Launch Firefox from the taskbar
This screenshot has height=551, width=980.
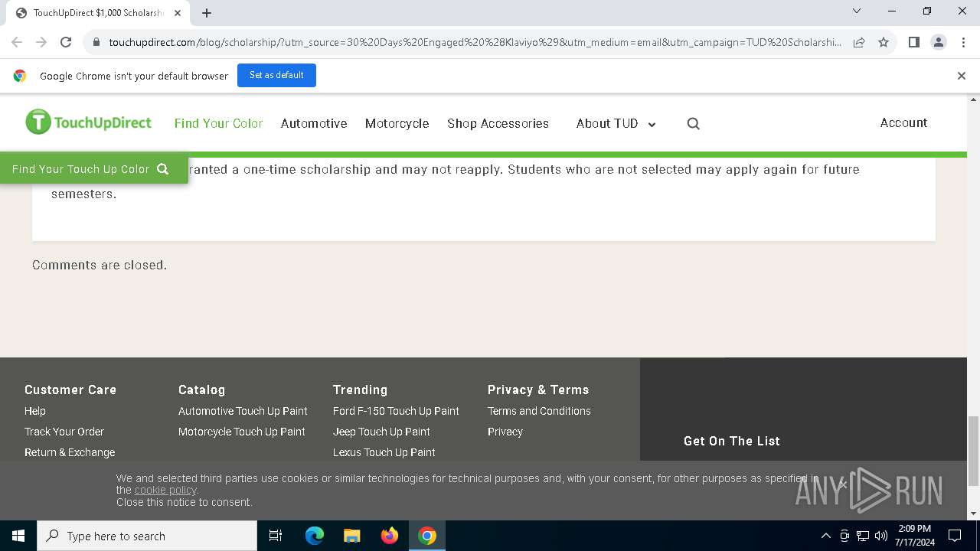click(390, 536)
